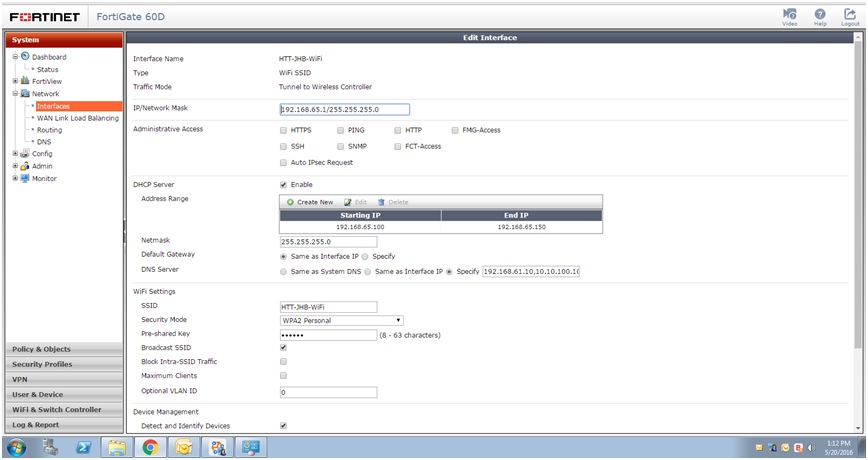
Task: Toggle Detect and Identify Devices
Action: (x=283, y=426)
